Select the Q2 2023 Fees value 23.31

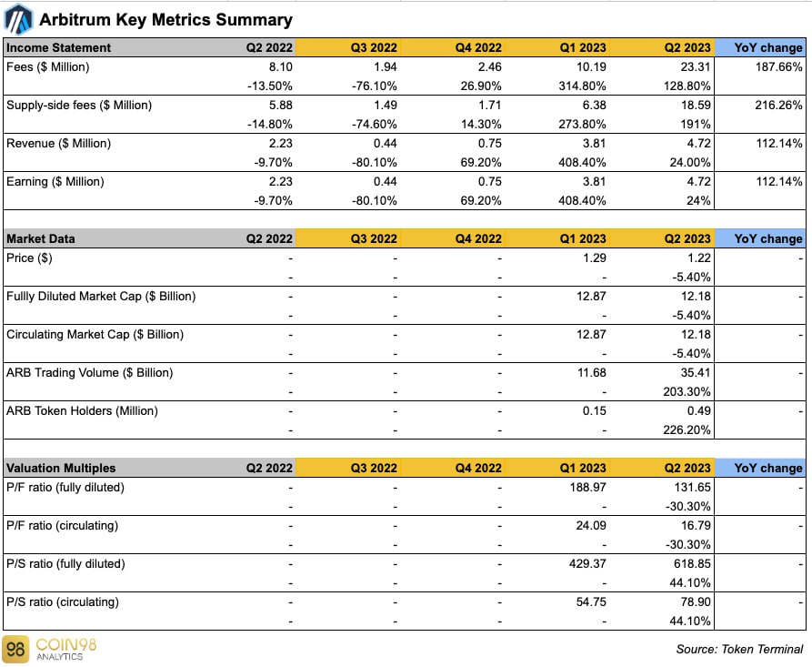(x=696, y=66)
